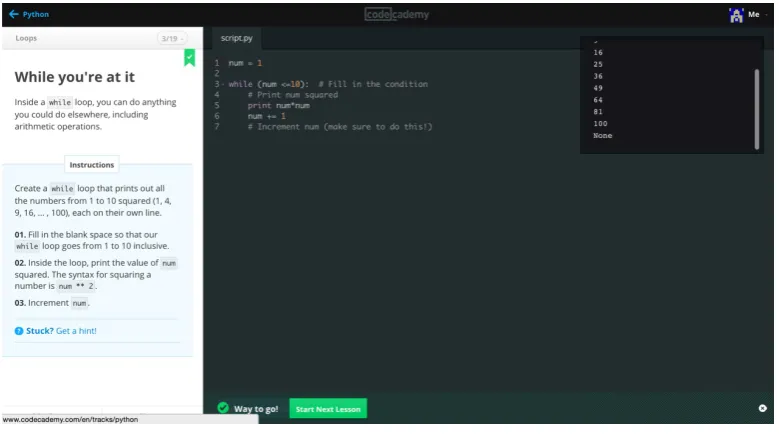Click the '# Print num squared' comment
Screen dimensions: 779x434
(x=293, y=95)
